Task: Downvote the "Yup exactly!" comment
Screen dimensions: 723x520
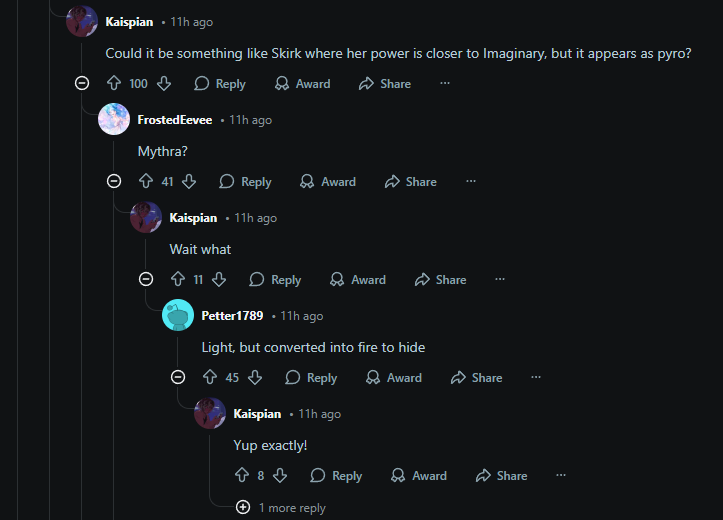Action: (280, 476)
